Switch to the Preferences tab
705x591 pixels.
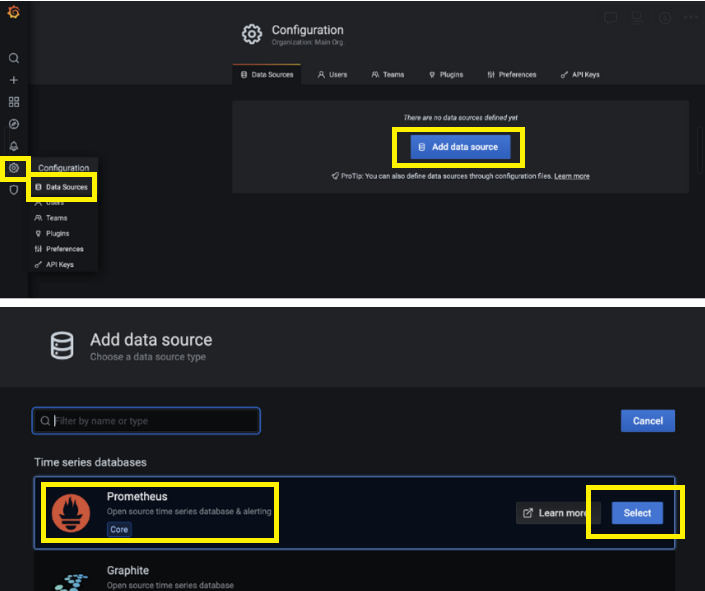point(512,75)
